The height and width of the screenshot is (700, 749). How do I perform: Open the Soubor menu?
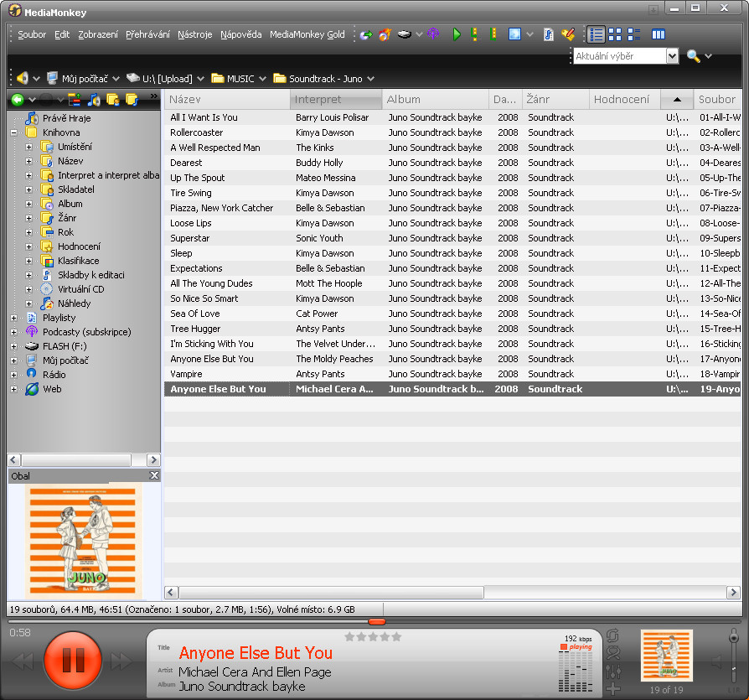32,34
